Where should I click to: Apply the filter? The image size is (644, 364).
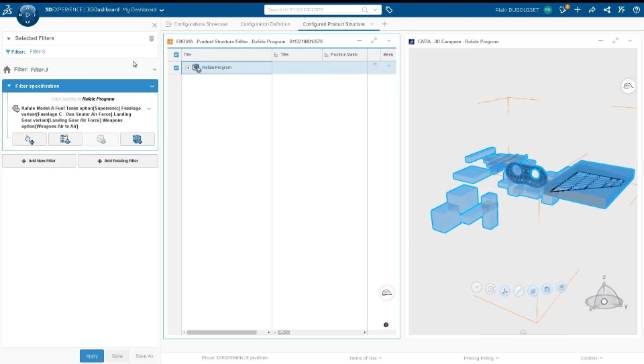click(92, 356)
